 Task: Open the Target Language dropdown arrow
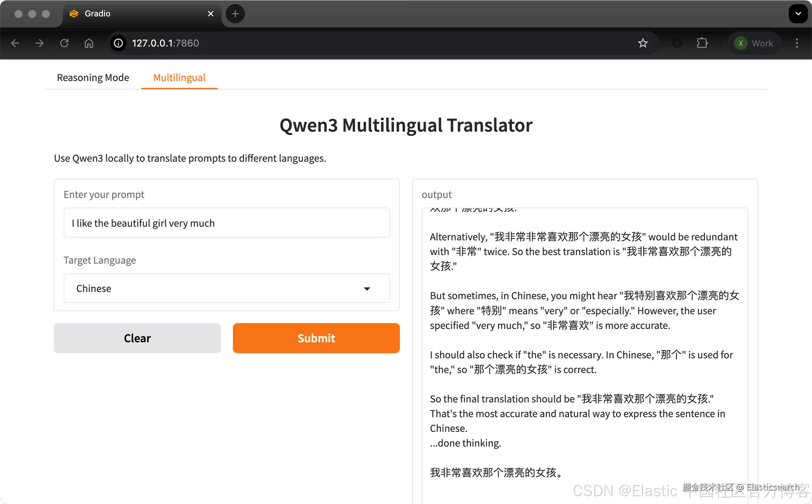pyautogui.click(x=367, y=289)
